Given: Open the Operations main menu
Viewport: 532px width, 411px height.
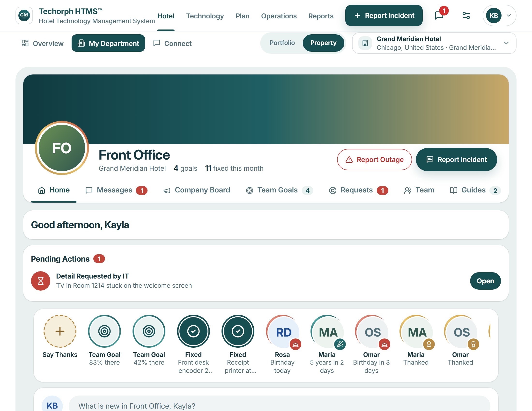Looking at the screenshot, I should tap(279, 16).
